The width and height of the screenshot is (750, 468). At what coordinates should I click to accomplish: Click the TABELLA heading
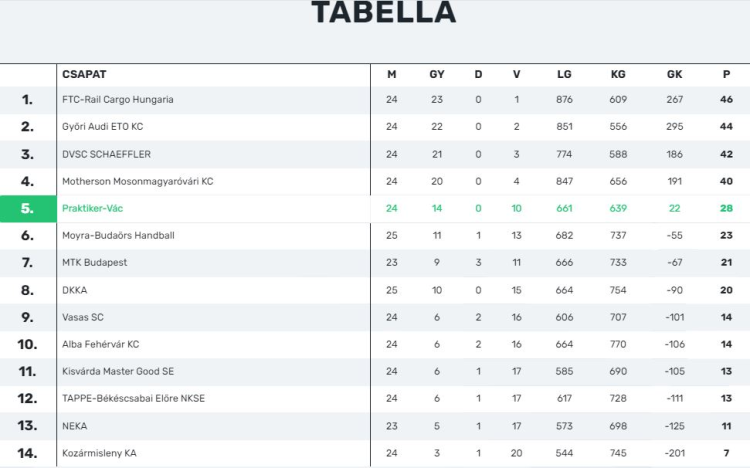tap(383, 13)
